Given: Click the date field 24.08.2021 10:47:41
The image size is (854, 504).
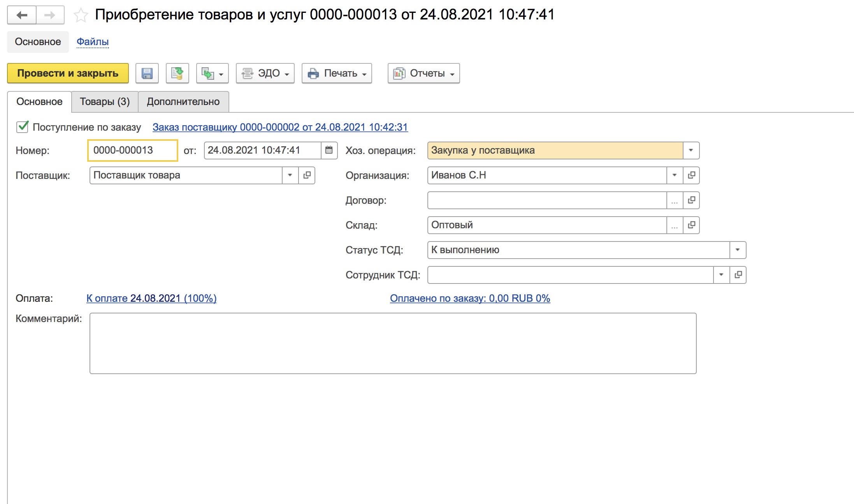Looking at the screenshot, I should [262, 150].
